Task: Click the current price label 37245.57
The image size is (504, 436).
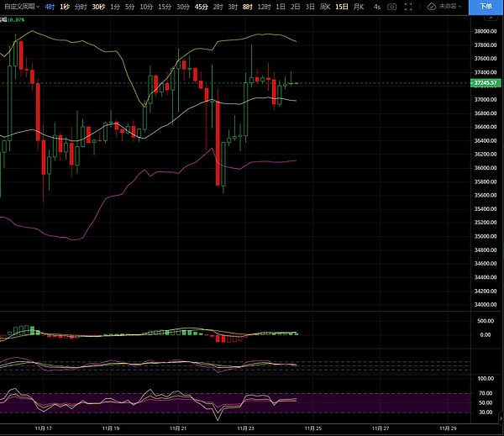Action: (485, 83)
